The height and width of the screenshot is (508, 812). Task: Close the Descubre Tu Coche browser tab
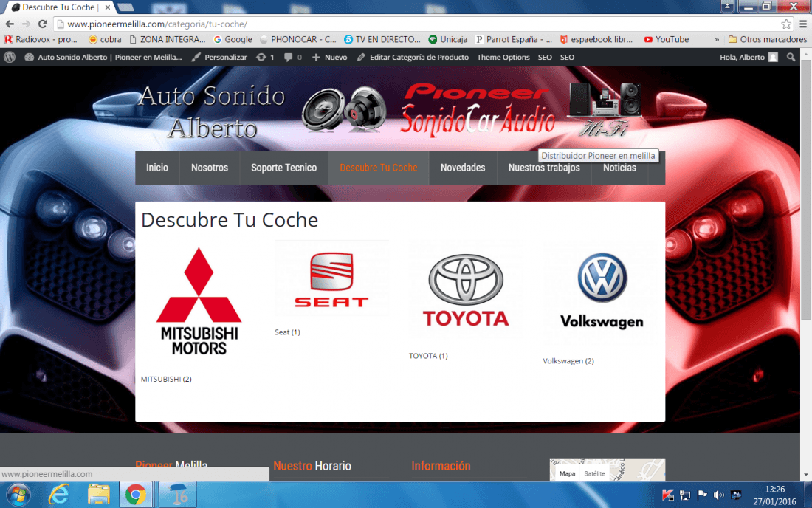point(107,7)
